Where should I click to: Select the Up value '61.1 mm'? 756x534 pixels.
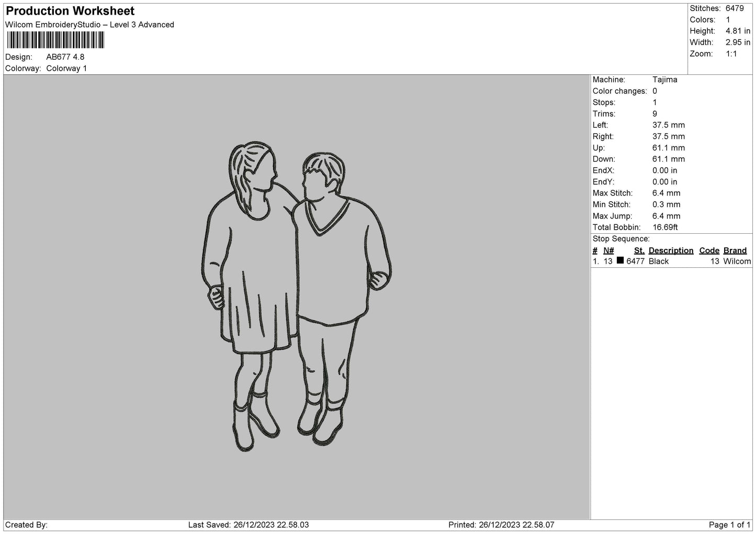coord(669,148)
